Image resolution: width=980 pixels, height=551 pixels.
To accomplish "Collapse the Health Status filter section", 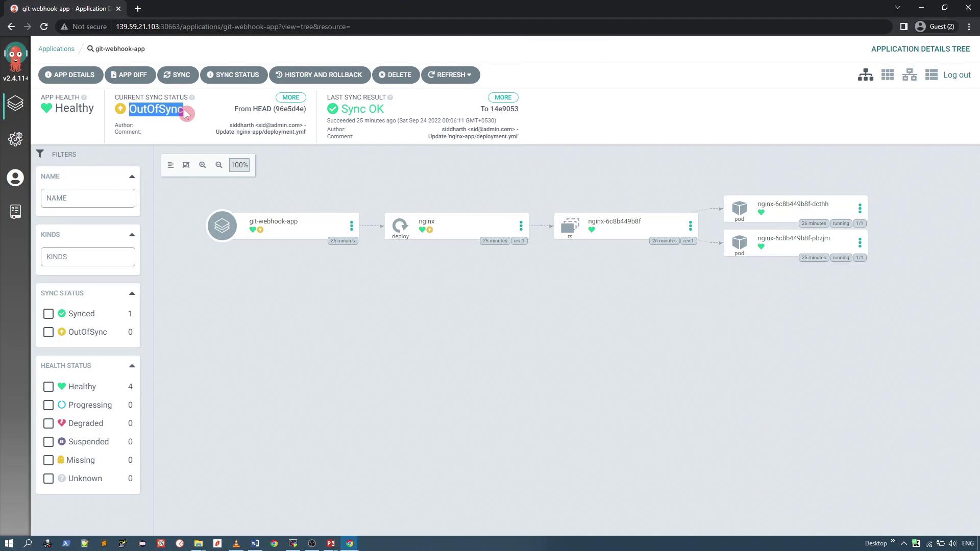I will tap(132, 366).
